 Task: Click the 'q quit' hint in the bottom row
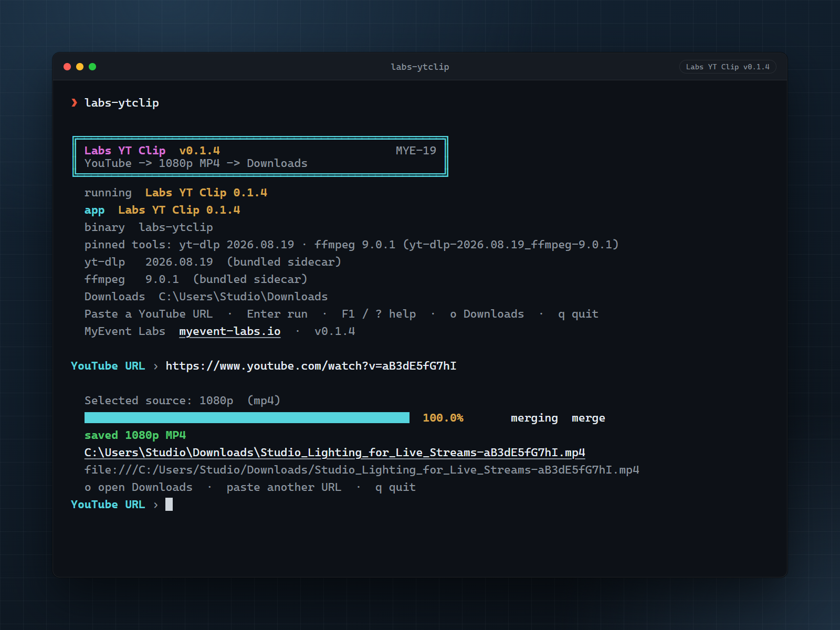(395, 487)
